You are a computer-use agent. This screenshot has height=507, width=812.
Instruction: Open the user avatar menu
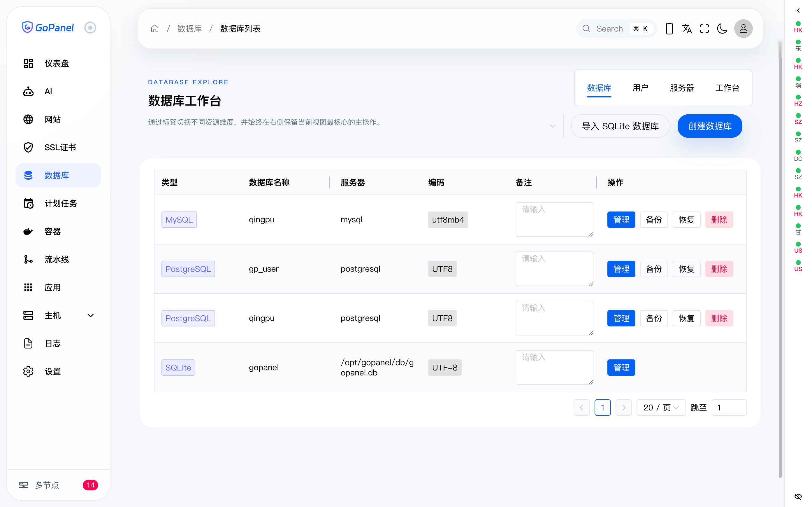tap(743, 29)
